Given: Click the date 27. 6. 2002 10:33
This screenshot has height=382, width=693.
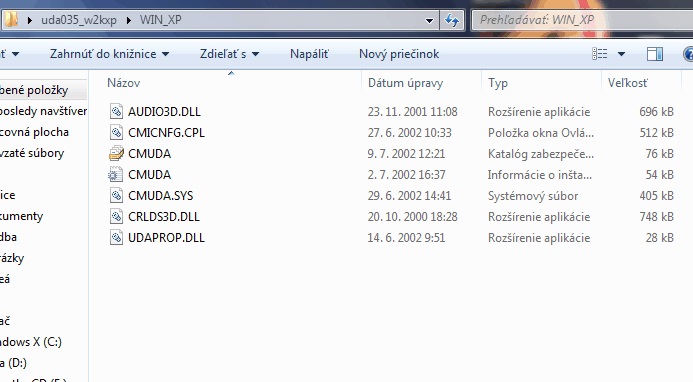Looking at the screenshot, I should [409, 133].
